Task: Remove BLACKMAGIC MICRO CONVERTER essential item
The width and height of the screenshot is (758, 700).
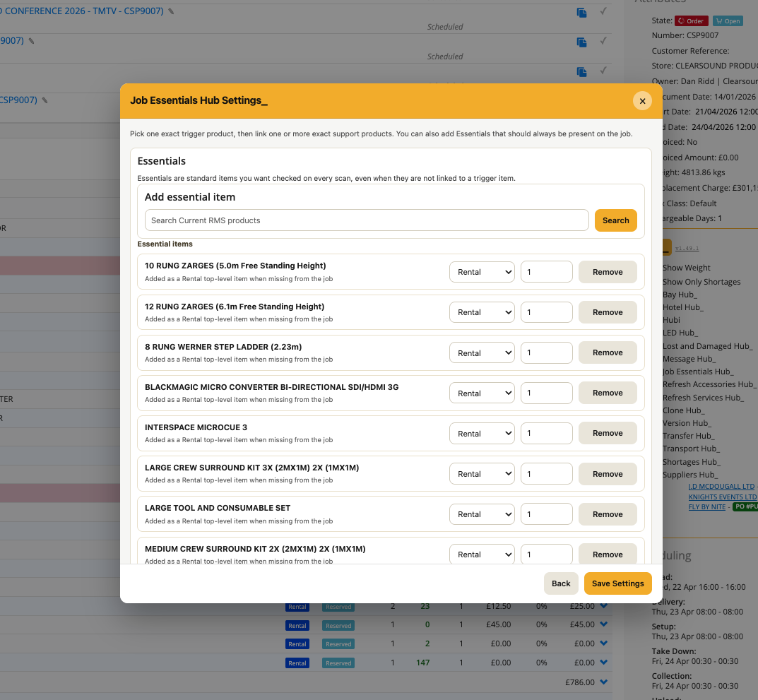Action: [x=608, y=393]
